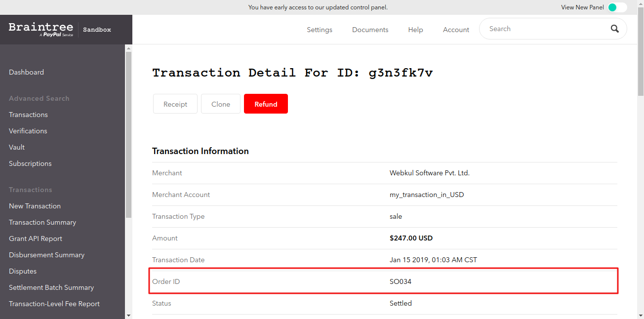The width and height of the screenshot is (644, 319).
Task: Open the Account menu
Action: click(x=456, y=30)
